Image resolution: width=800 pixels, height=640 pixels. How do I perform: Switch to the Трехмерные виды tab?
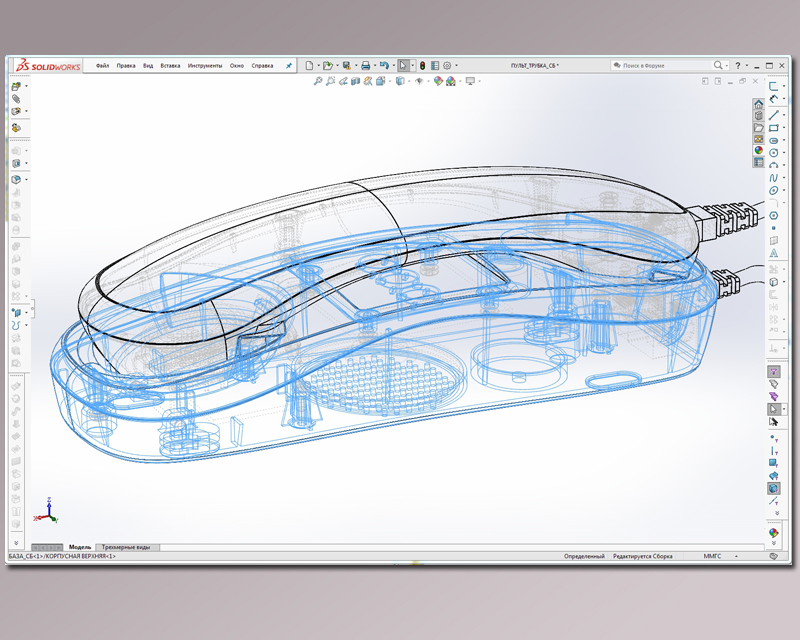coord(126,547)
